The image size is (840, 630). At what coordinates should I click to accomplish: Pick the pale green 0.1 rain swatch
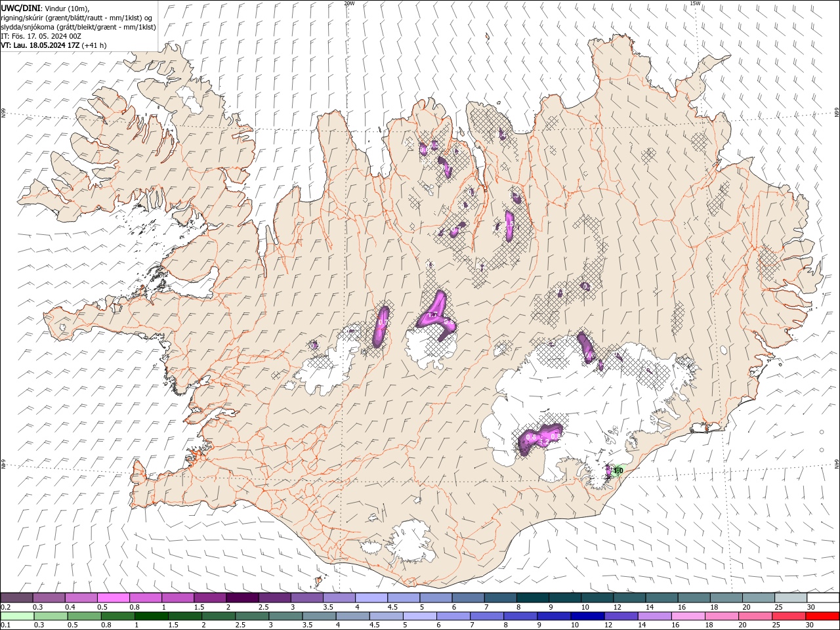pos(17,616)
